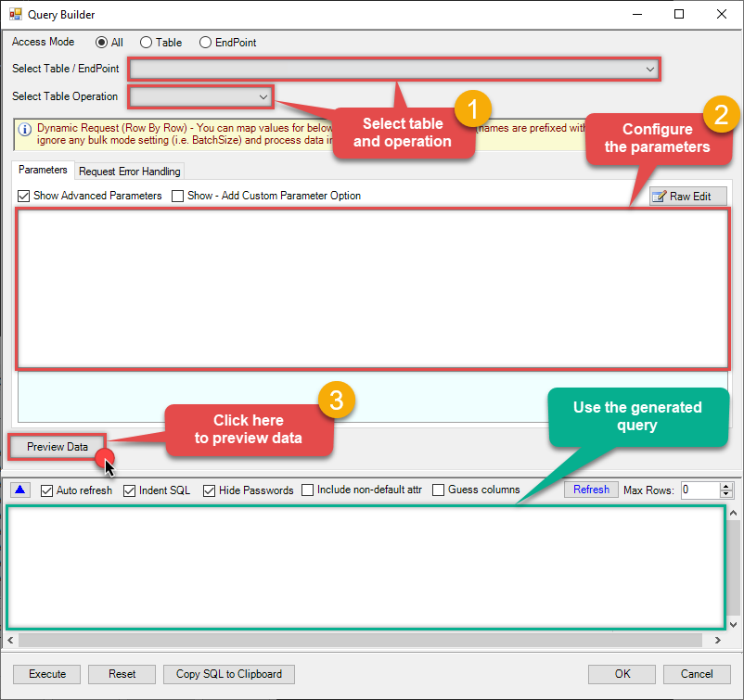Select the Table access mode
Screen dimensions: 744x700
click(146, 43)
